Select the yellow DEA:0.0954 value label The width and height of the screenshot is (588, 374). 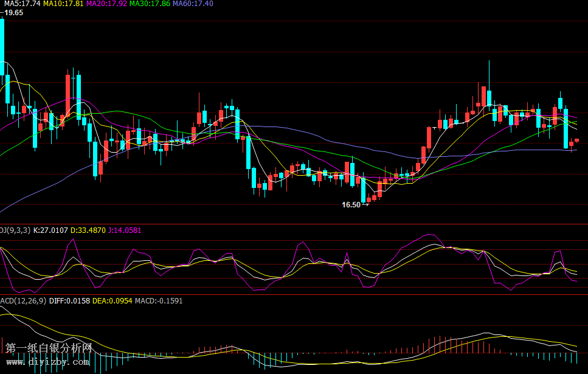point(112,300)
